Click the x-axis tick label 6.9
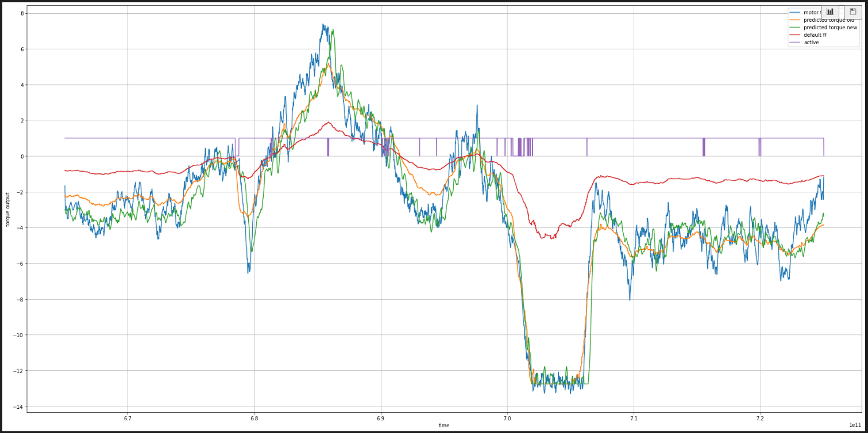868x433 pixels. (380, 418)
